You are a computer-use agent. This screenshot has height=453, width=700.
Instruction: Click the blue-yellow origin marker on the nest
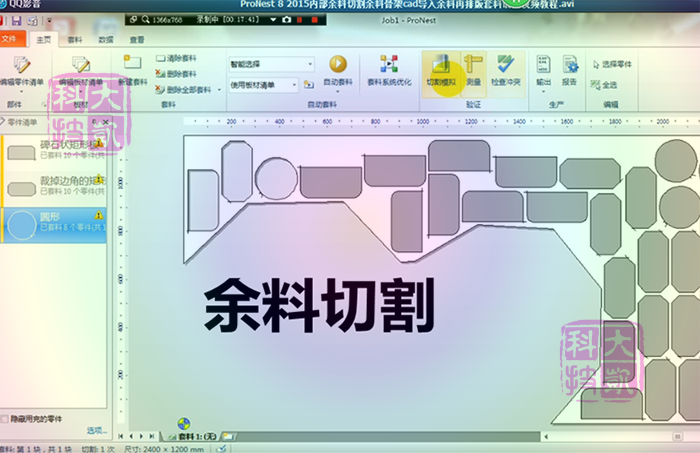pyautogui.click(x=183, y=423)
